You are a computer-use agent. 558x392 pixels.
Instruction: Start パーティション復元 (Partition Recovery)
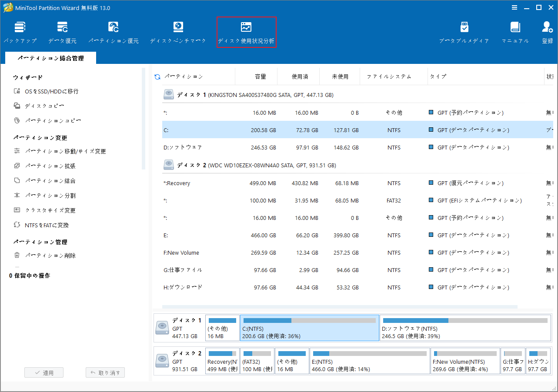coord(114,31)
